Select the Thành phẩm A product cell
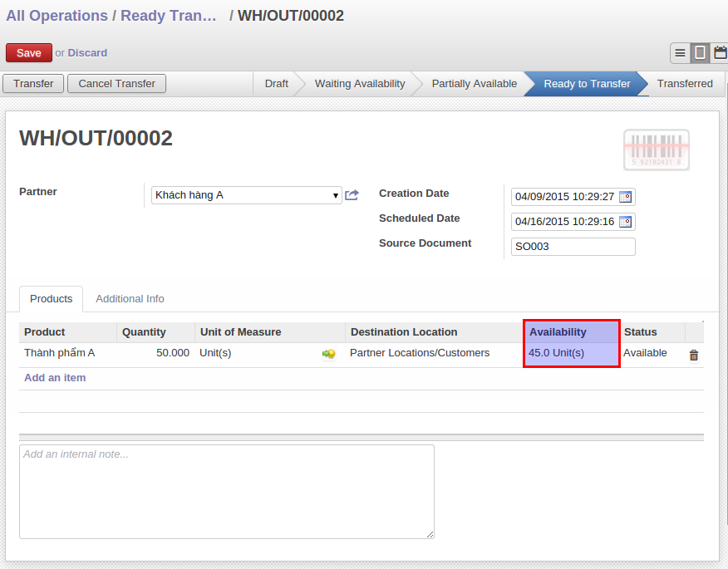 point(68,353)
